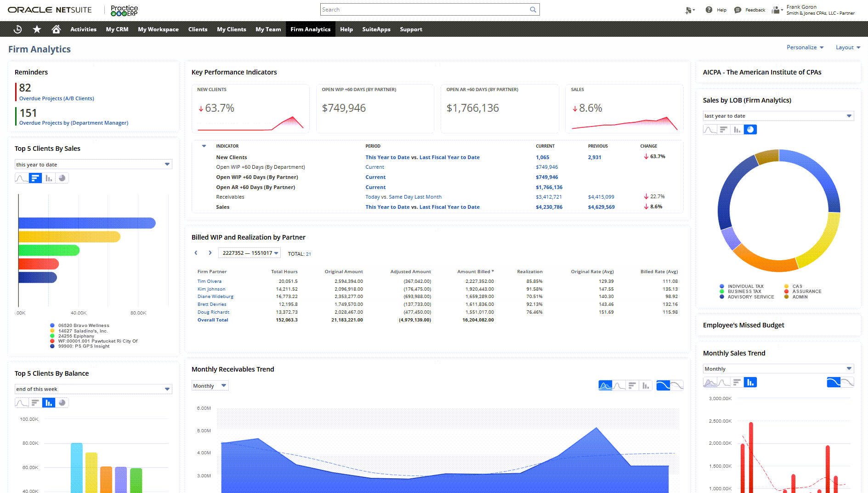Open the Shortcuts star icon
Viewport: 868px width, 493px height.
tap(37, 29)
